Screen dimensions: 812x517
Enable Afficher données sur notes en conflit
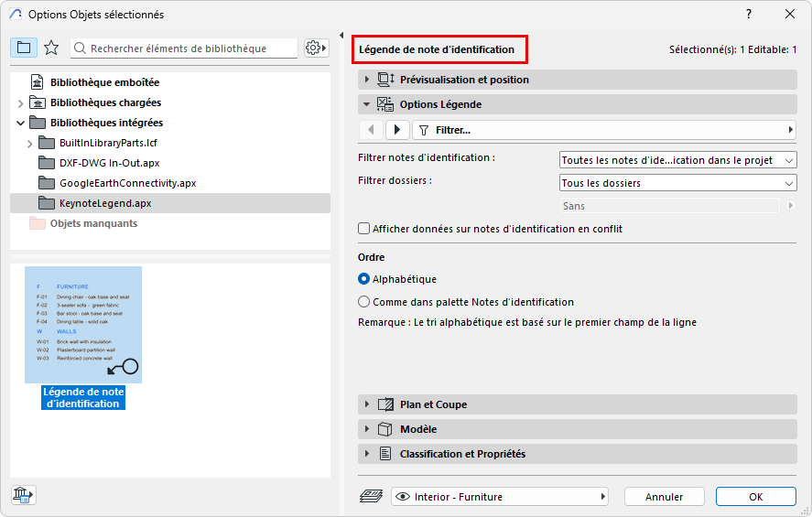[365, 229]
